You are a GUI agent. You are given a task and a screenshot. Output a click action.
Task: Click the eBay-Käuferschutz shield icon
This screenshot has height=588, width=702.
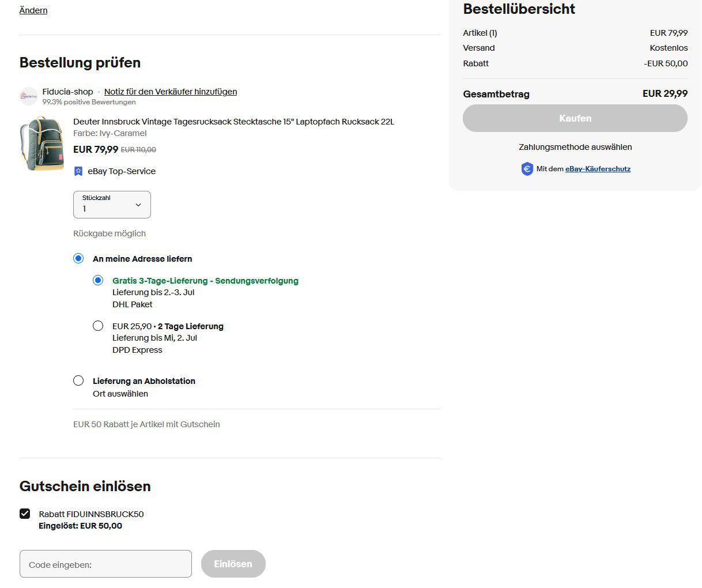click(x=527, y=169)
